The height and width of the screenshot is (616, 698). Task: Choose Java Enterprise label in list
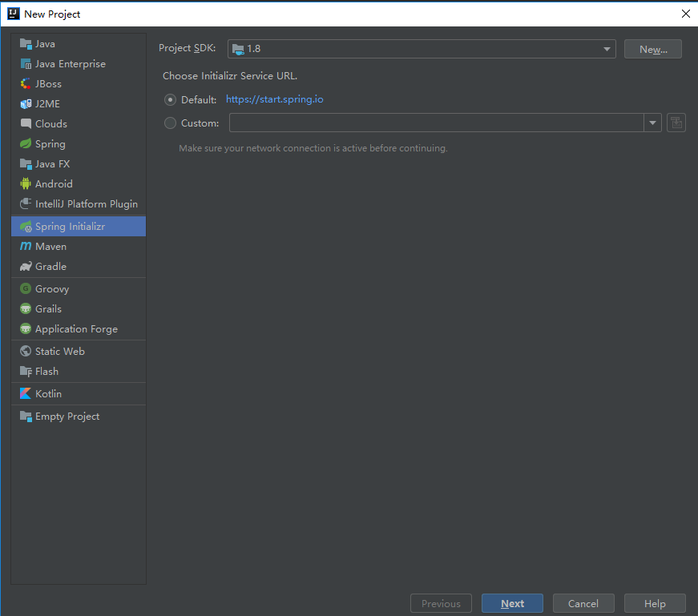click(x=71, y=64)
